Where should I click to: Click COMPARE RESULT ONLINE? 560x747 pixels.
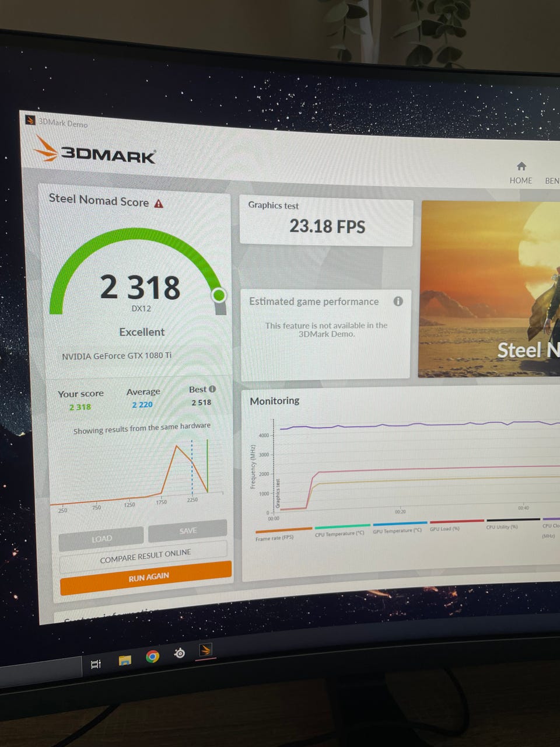(144, 556)
